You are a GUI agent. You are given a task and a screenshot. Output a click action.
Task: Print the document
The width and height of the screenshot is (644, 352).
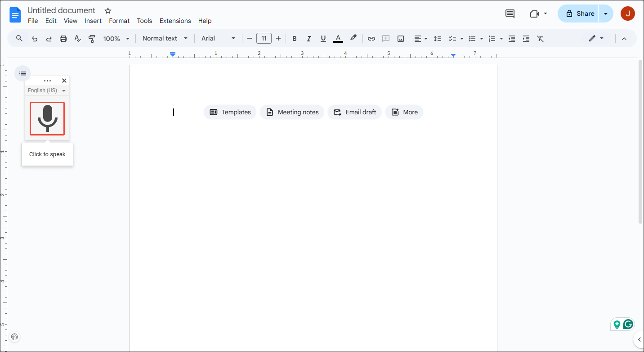[x=63, y=38]
